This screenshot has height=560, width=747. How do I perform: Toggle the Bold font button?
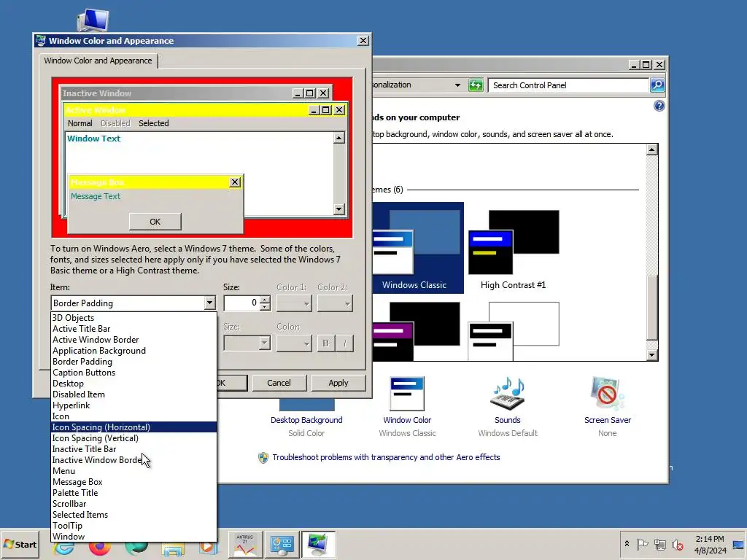coord(326,343)
